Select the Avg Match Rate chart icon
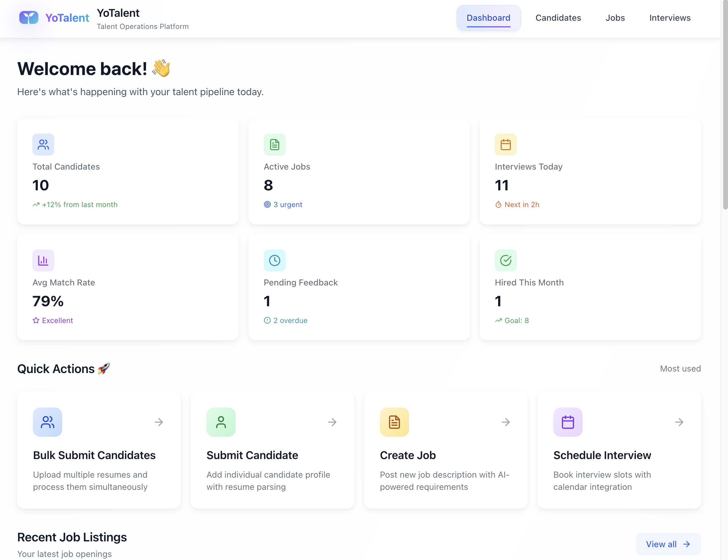Screen dimensions: 728x560 click(x=43, y=260)
